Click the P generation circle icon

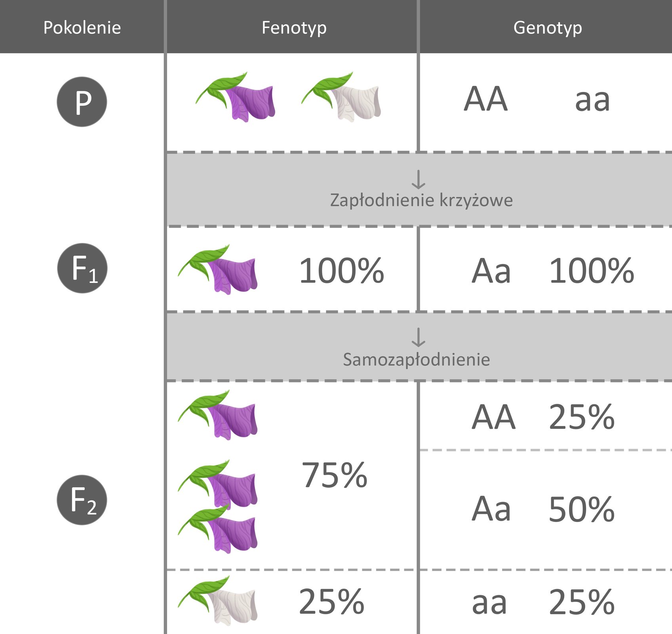[82, 102]
